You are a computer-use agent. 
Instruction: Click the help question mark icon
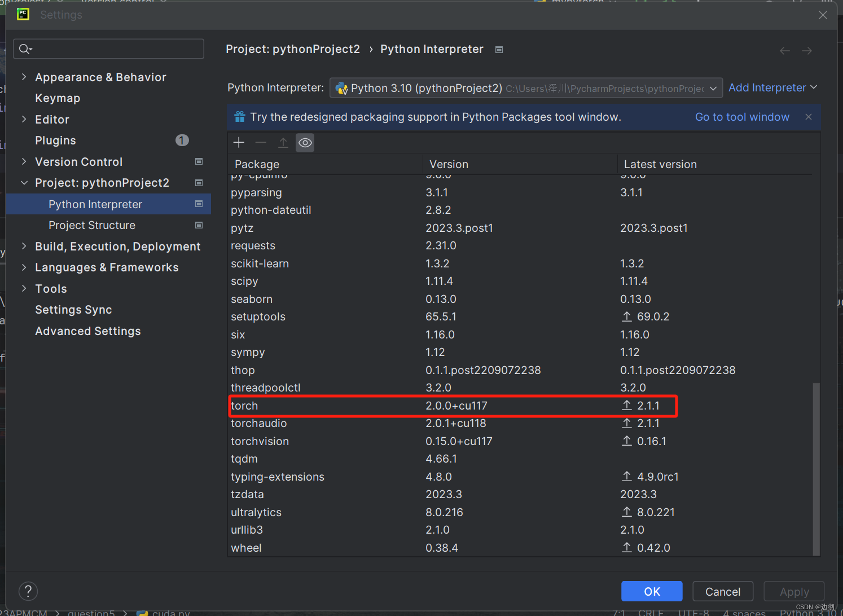[28, 591]
